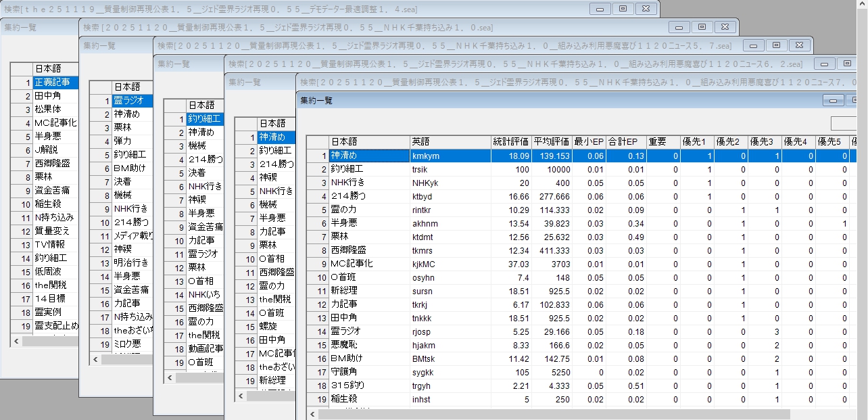Screen dimensions: 868x420
Task: Close the window ending in ニュース5.7.sea
Action: (798, 45)
